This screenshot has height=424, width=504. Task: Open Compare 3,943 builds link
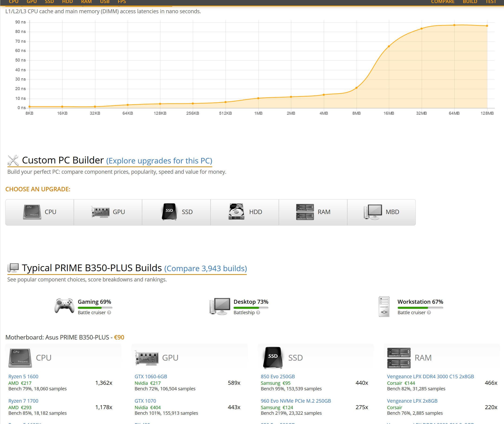(x=205, y=268)
